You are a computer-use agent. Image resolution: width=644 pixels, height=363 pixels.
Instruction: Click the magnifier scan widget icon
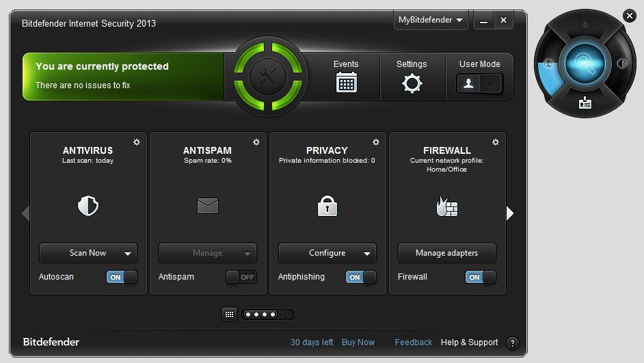pyautogui.click(x=585, y=64)
